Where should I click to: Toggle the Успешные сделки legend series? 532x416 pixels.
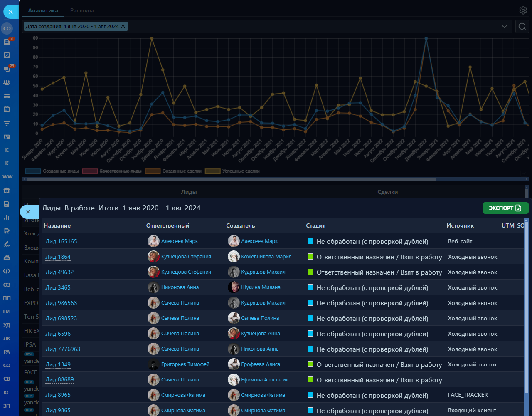(x=232, y=171)
